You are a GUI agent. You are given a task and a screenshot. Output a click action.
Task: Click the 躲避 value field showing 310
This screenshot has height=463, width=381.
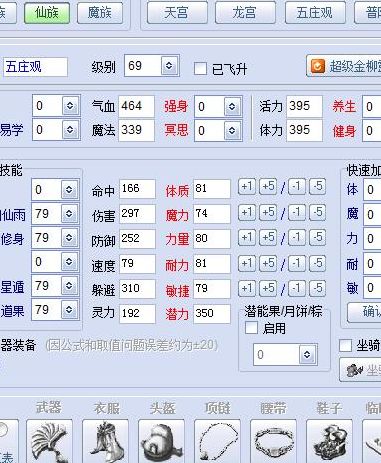pyautogui.click(x=137, y=289)
